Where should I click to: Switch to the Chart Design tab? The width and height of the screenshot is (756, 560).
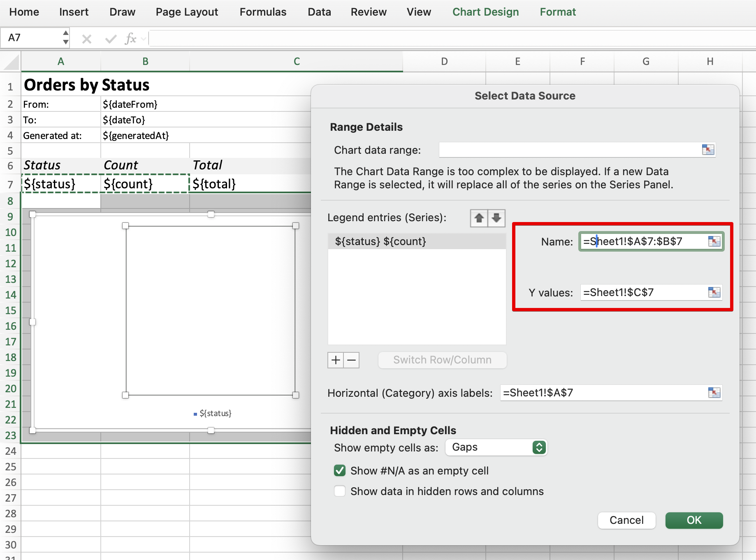tap(485, 12)
